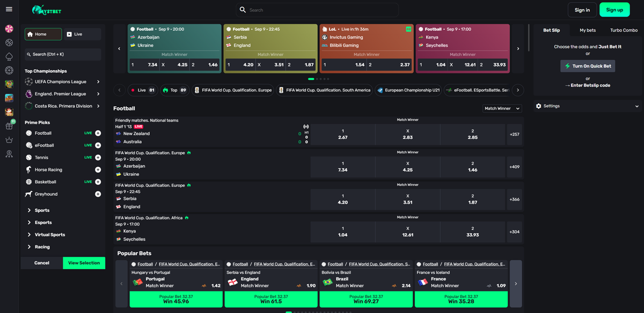The height and width of the screenshot is (313, 644).
Task: Click the previous arrow of featured matches carousel
Action: click(119, 49)
